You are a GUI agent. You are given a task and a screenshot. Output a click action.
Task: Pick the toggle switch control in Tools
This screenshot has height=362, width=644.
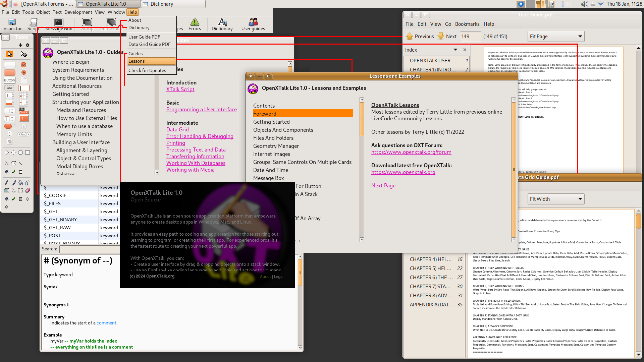[x=9, y=126]
